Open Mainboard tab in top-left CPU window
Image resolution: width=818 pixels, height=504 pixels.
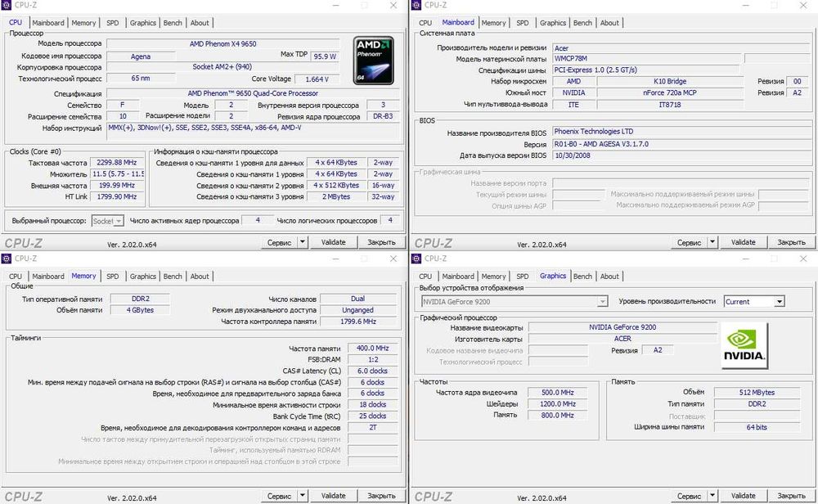tap(48, 23)
